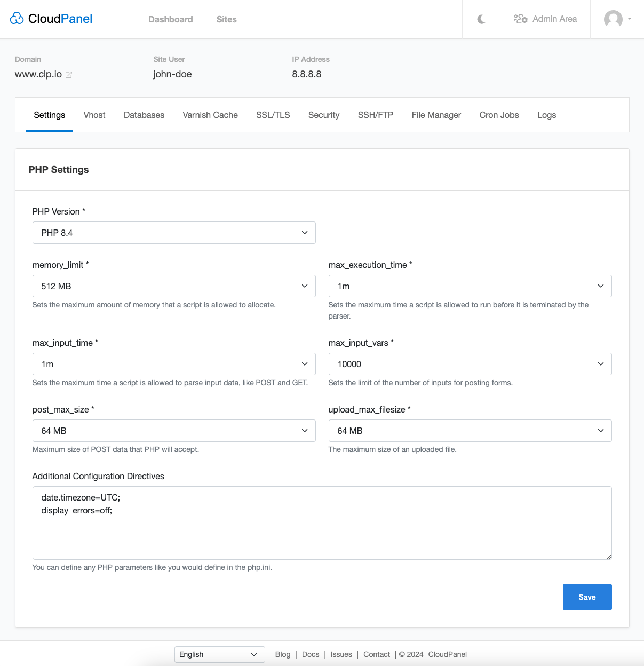644x666 pixels.
Task: Select the Security tab
Action: point(323,115)
